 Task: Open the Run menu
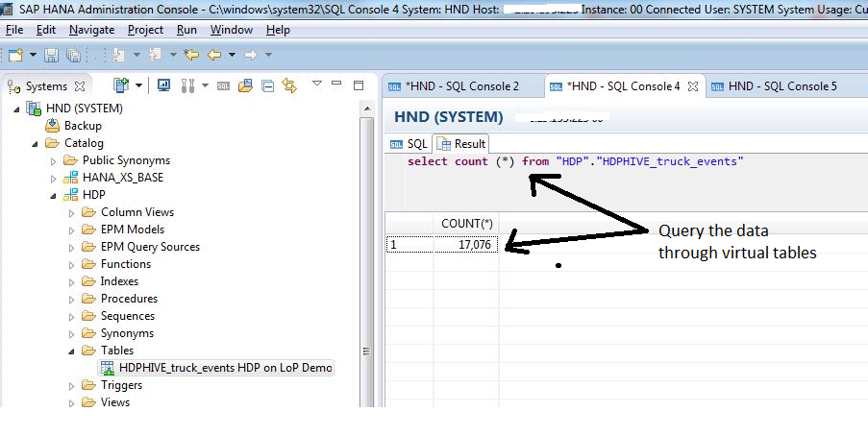click(186, 30)
